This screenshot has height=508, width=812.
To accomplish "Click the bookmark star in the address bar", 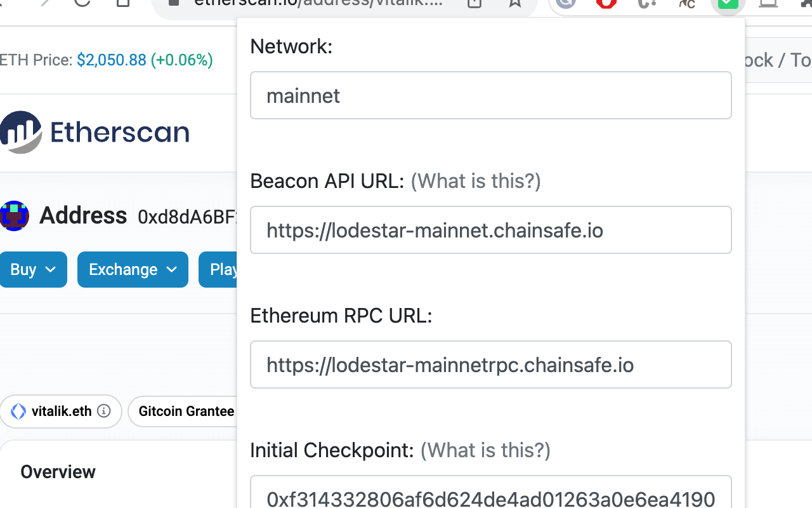I will (x=515, y=3).
